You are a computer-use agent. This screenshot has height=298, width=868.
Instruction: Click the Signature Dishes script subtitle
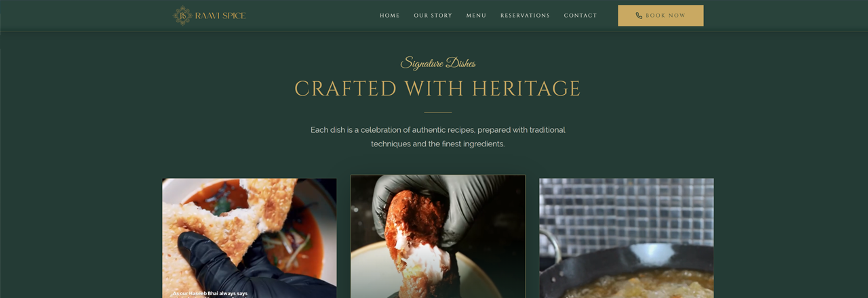pyautogui.click(x=438, y=64)
